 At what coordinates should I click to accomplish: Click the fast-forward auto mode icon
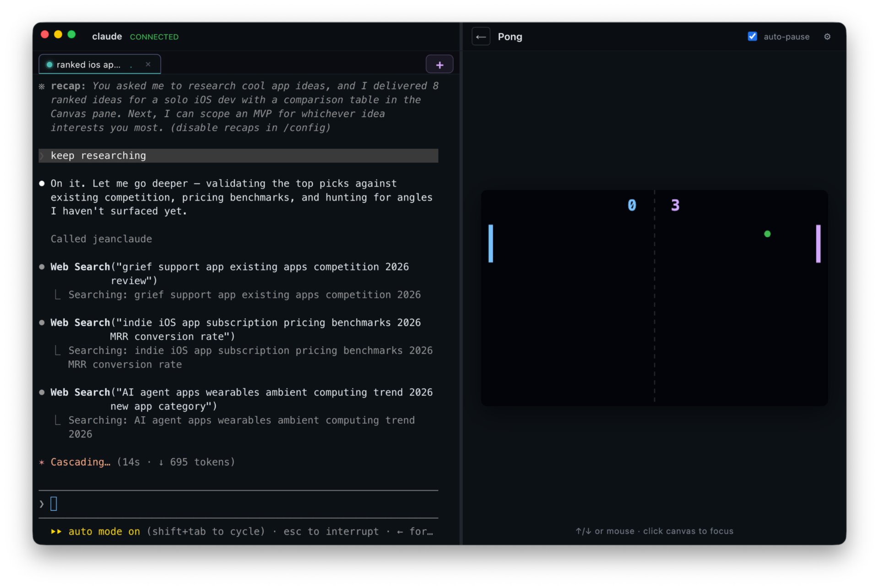(x=56, y=531)
